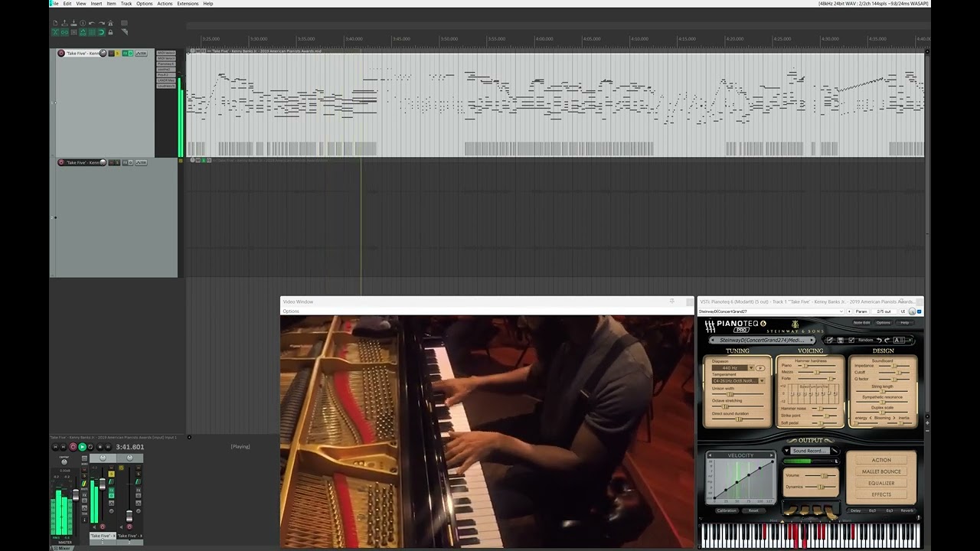The height and width of the screenshot is (551, 980).
Task: Open the Diapason 440 Hz dropdown
Action: [x=733, y=368]
